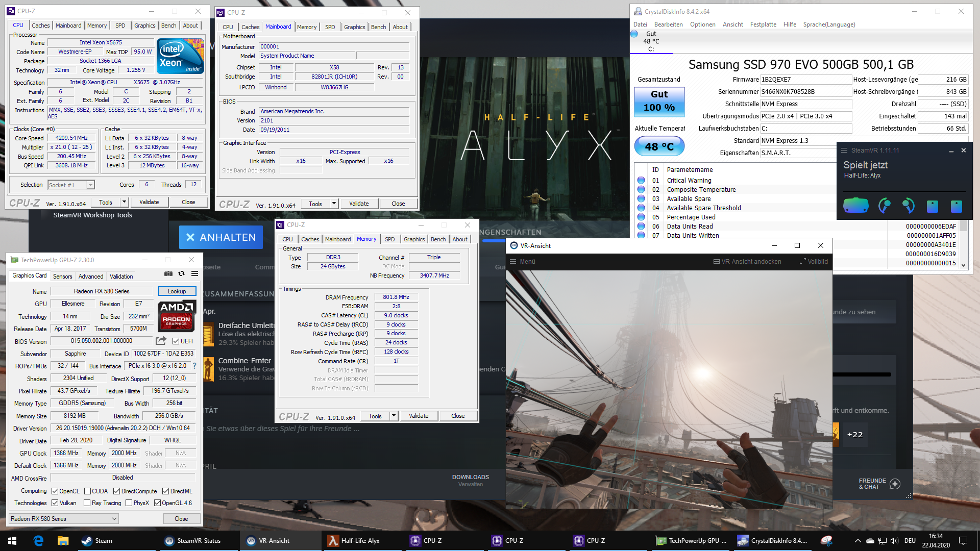Expand the Tools dropdown arrow in the CPU-Z Memory window
The width and height of the screenshot is (980, 551).
pyautogui.click(x=394, y=416)
